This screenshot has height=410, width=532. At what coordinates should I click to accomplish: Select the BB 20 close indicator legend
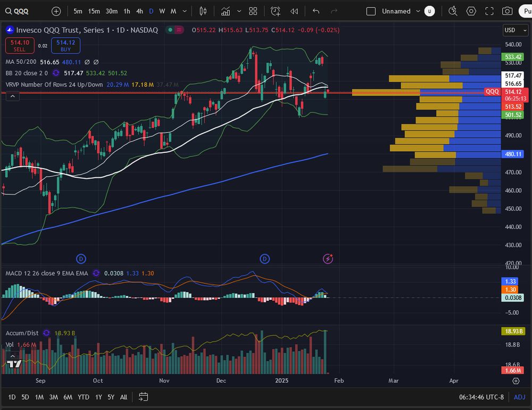27,73
